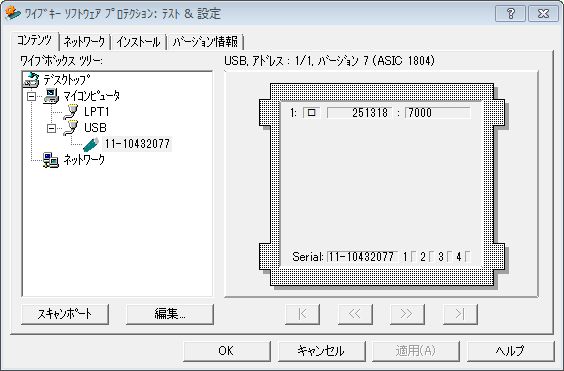Select the USB tree item label
The width and height of the screenshot is (564, 371).
95,128
